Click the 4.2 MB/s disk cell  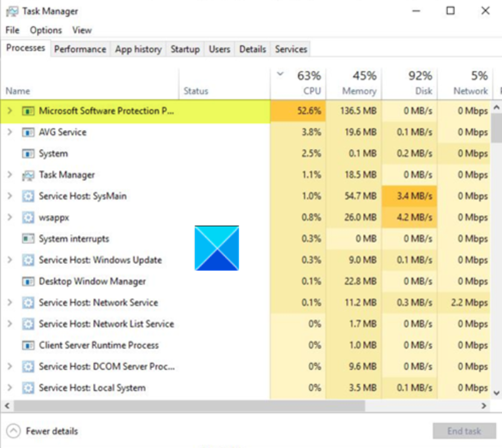coord(410,217)
